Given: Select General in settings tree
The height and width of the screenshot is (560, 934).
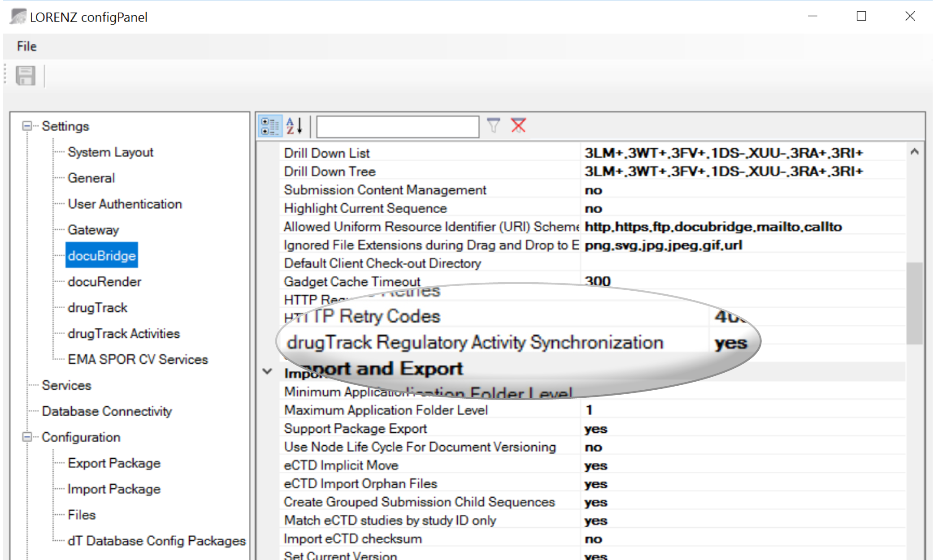Looking at the screenshot, I should [91, 178].
